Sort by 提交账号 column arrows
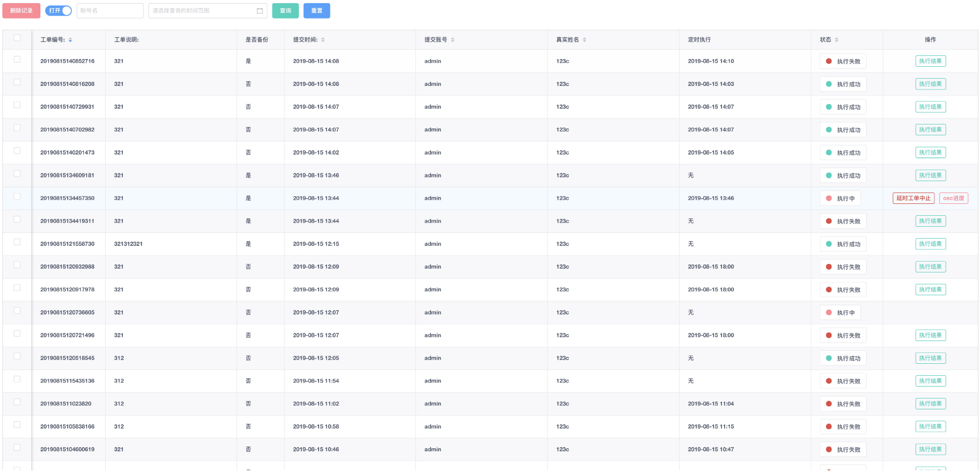Screen dimensions: 980x473 click(453, 40)
